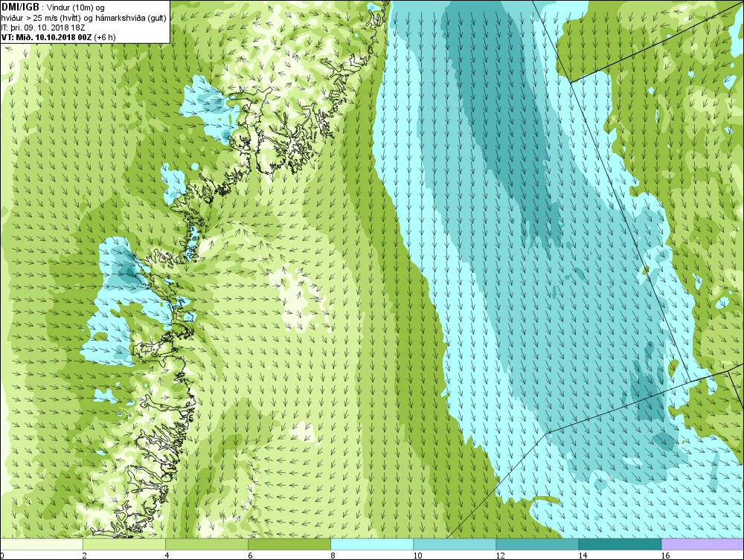
Task: Select the 12–14 m/s teal legend color
Action: [537, 544]
